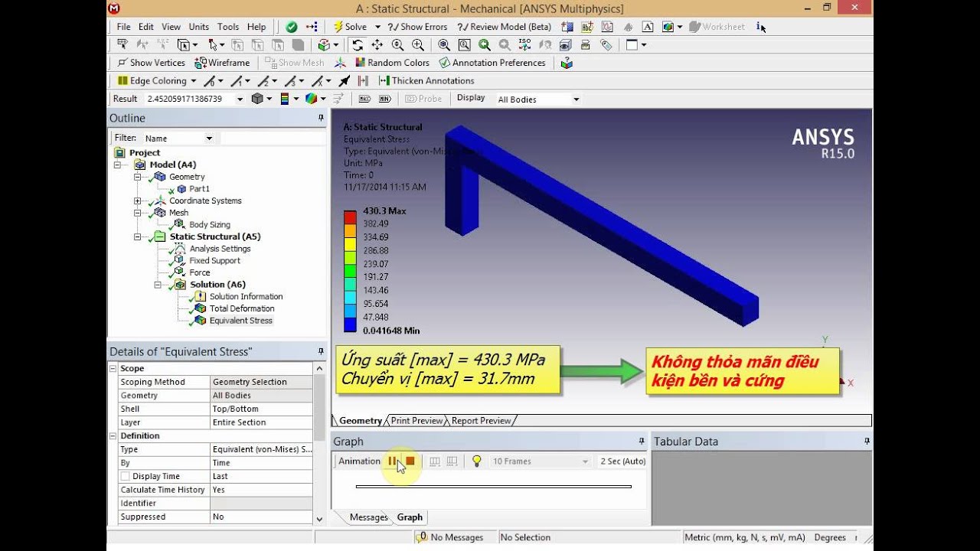Toggle Wireframe display mode
The width and height of the screenshot is (980, 551).
[x=222, y=63]
